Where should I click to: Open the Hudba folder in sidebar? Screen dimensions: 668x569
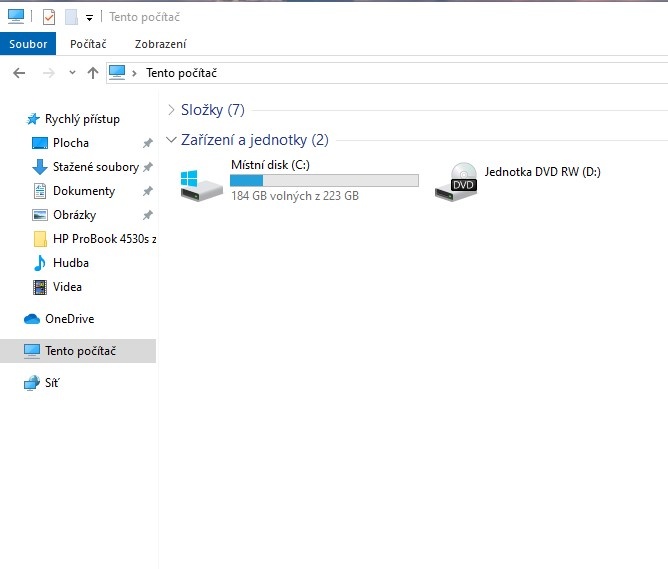coord(70,263)
